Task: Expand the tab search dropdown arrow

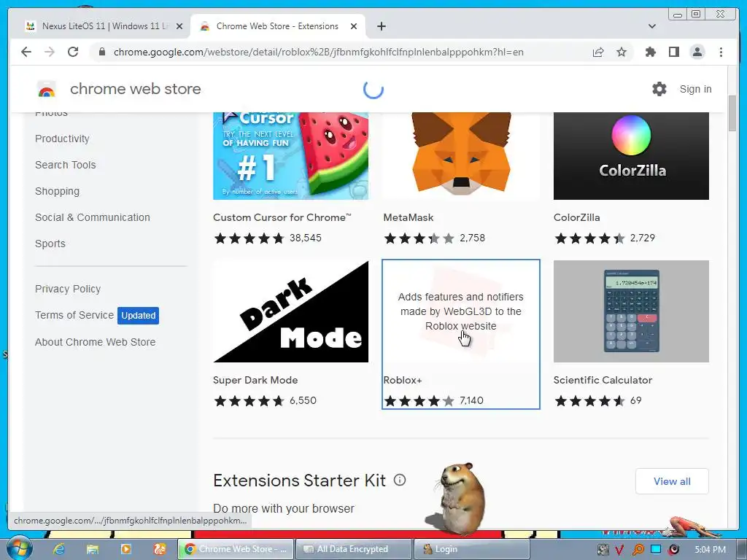Action: pos(652,26)
